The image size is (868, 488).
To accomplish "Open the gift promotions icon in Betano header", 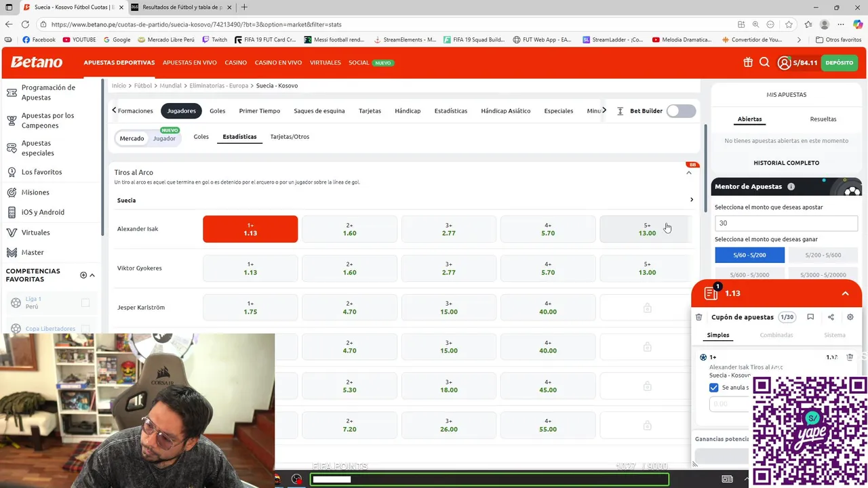I will [748, 62].
